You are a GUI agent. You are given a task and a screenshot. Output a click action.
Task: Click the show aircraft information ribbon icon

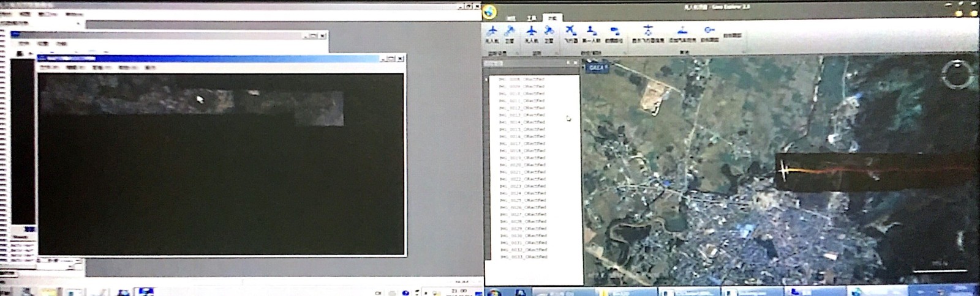point(648,31)
